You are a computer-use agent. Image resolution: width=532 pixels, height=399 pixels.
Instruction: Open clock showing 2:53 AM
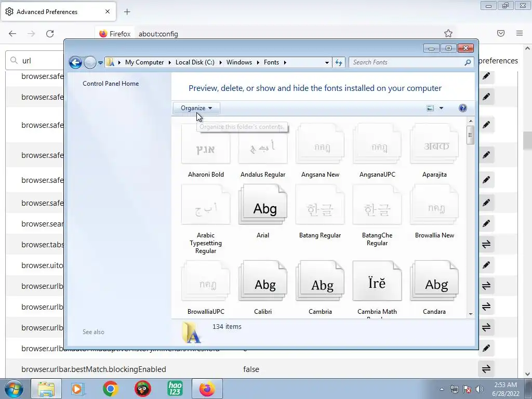click(x=506, y=389)
